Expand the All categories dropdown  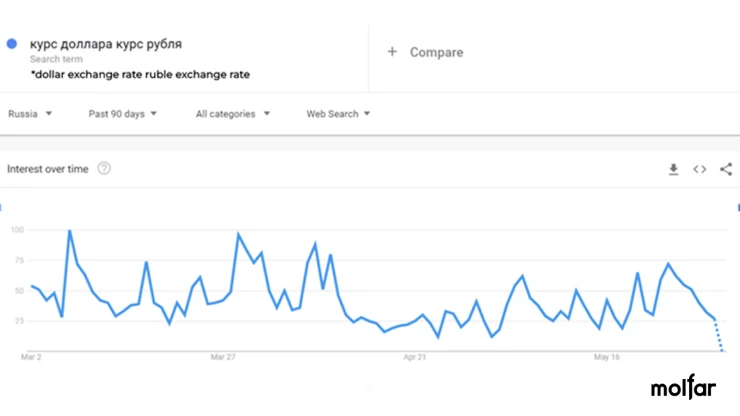click(x=233, y=114)
